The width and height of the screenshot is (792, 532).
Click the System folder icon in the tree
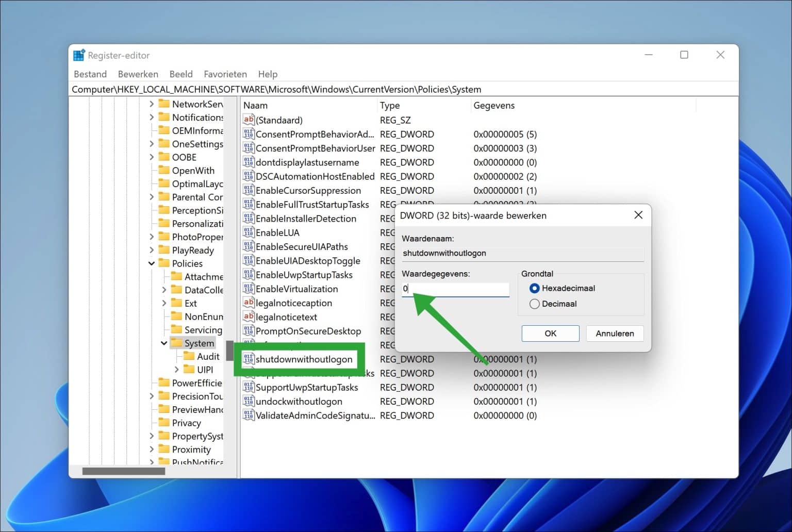pyautogui.click(x=176, y=343)
